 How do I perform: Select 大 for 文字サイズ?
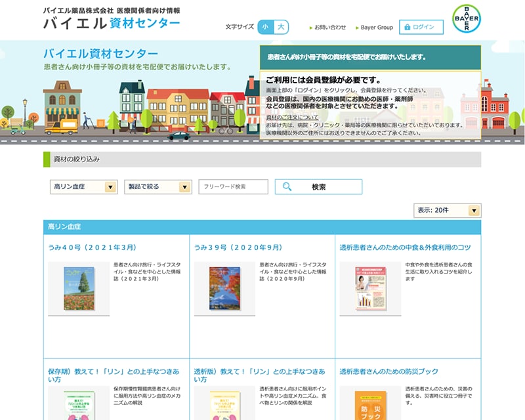(x=282, y=27)
